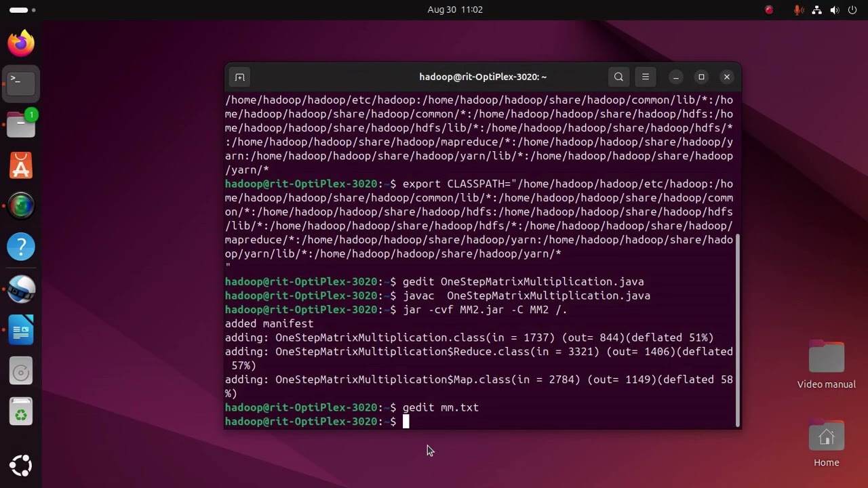The height and width of the screenshot is (488, 868).
Task: Click the 'gedit OneStepMatrixMultiplication.java' command
Action: (x=524, y=282)
